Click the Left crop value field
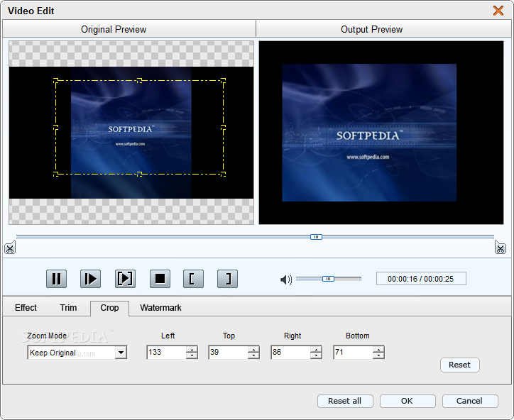This screenshot has width=514, height=420. pos(167,352)
